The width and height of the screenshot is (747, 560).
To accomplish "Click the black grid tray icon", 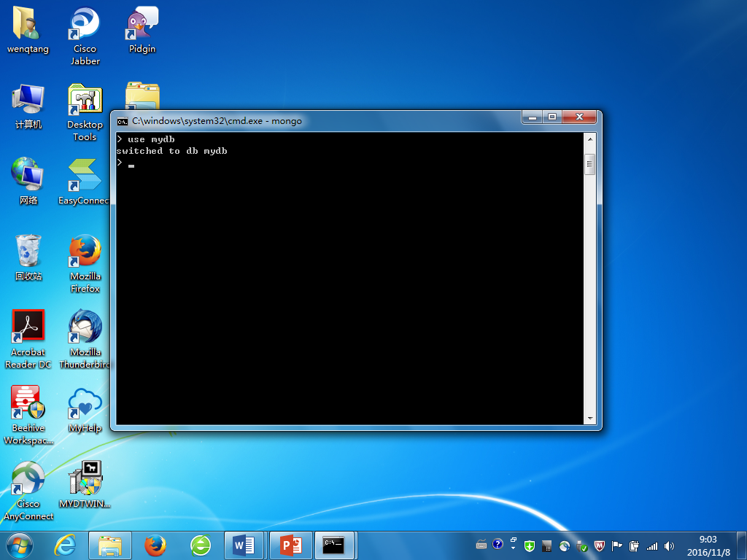I will coord(547,546).
